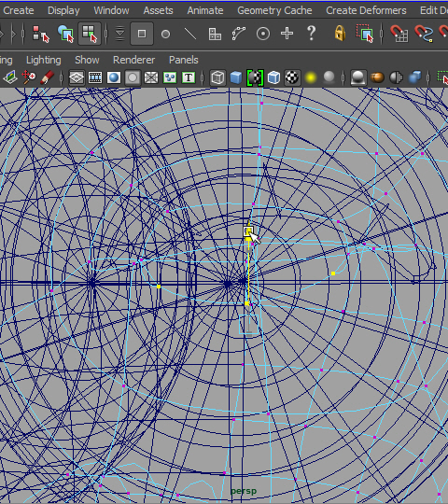This screenshot has width=448, height=504.
Task: Toggle the blurred blue cubes icon
Action: pyautogui.click(x=415, y=77)
